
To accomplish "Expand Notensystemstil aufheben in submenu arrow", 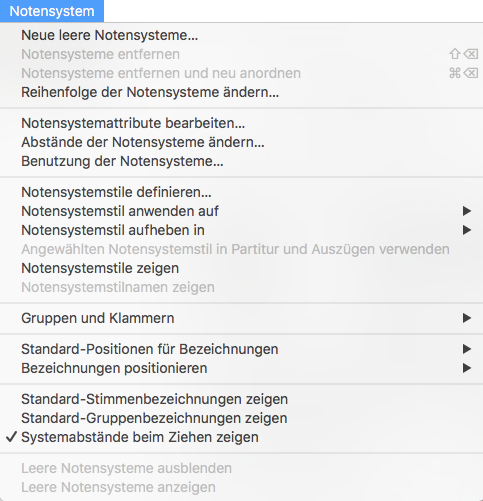I will (467, 230).
